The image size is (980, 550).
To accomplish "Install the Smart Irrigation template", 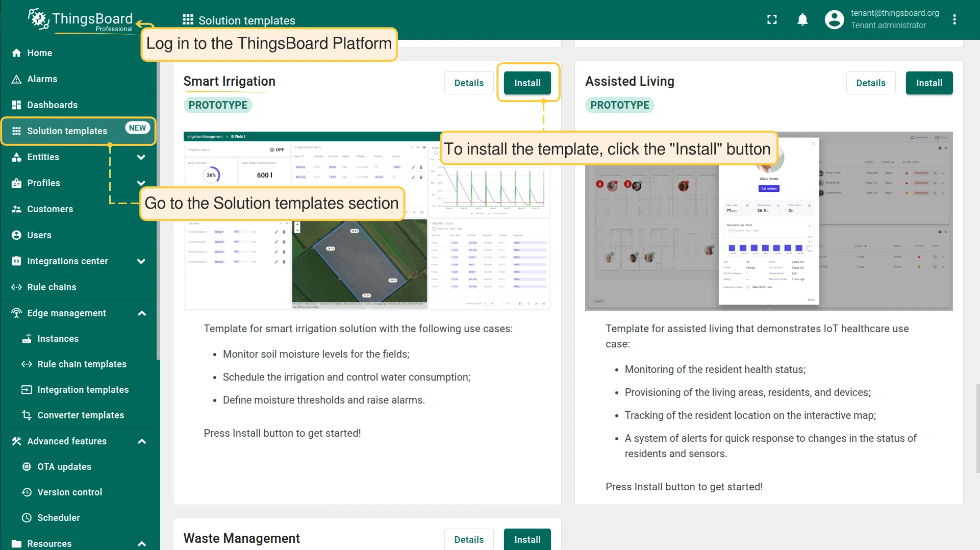I will pos(527,83).
